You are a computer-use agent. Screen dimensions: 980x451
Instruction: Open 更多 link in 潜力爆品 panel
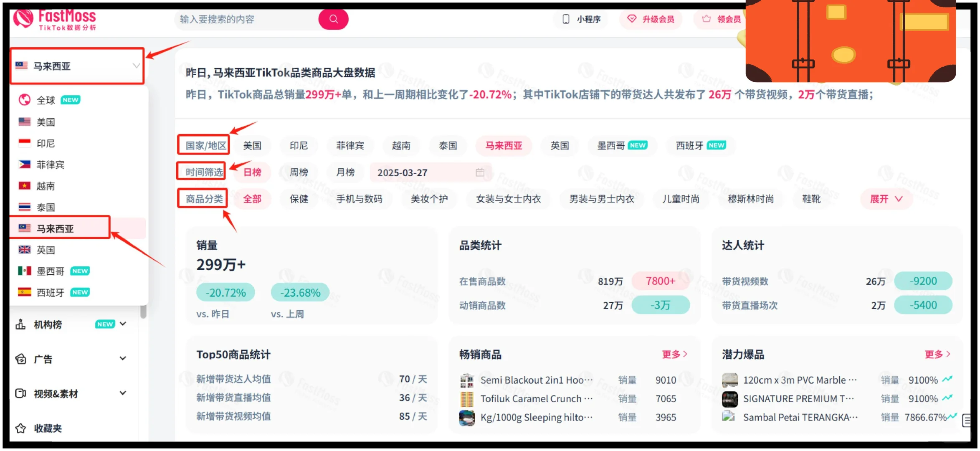[x=937, y=354]
